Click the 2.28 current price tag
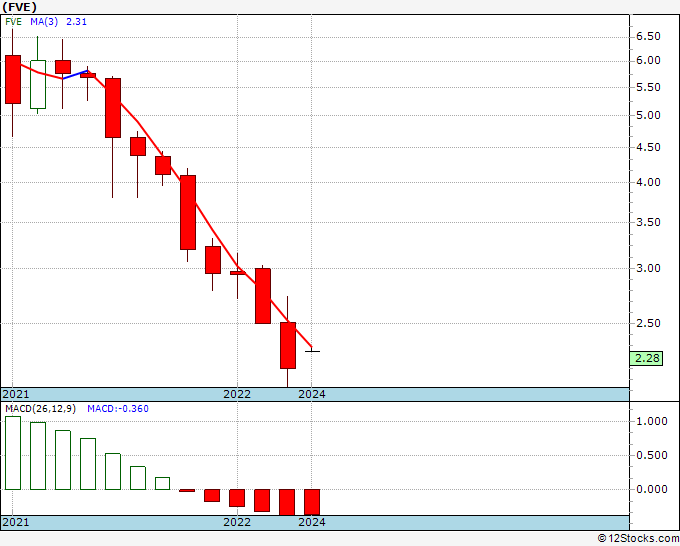 click(x=647, y=358)
